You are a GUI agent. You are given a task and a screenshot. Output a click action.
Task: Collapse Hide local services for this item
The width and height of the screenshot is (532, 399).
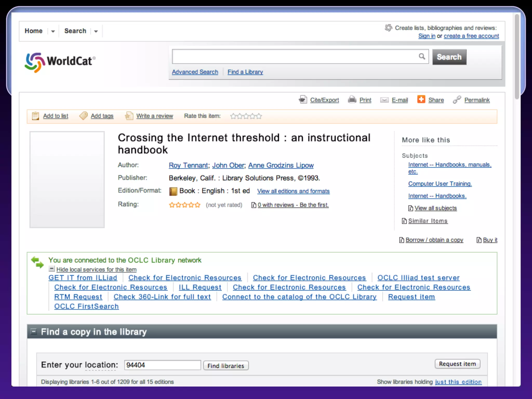(x=52, y=269)
